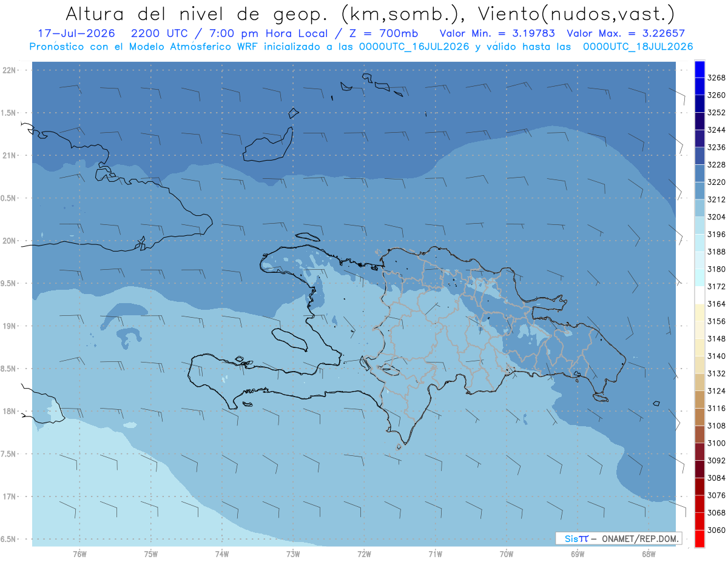Click the longitude axis label '74W'

(222, 554)
